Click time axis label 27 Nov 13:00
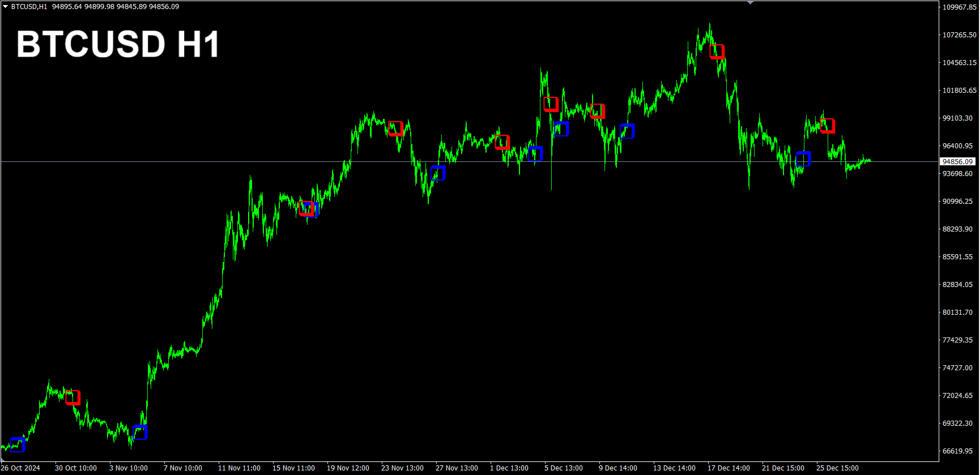The width and height of the screenshot is (980, 475). [x=457, y=468]
